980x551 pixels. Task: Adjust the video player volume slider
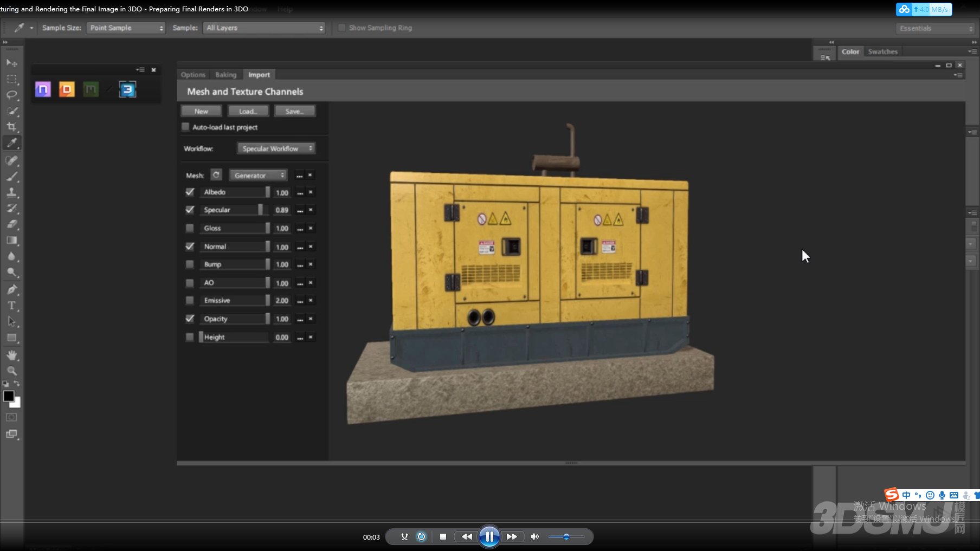tap(566, 537)
